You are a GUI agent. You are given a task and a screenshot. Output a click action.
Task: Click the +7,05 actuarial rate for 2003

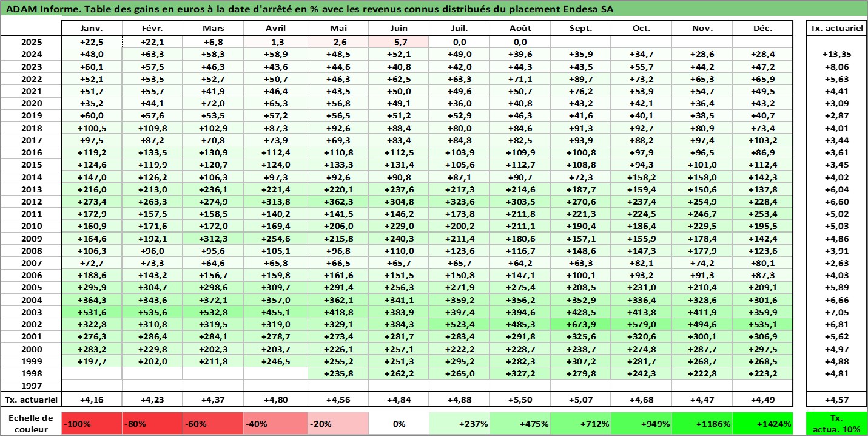836,312
